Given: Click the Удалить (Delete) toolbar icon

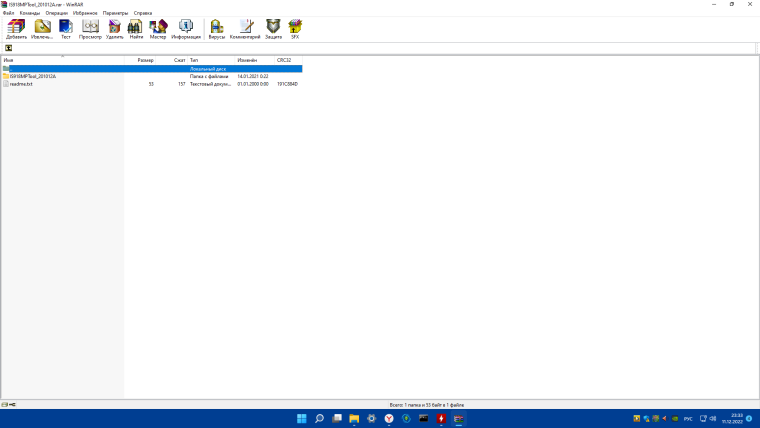Looking at the screenshot, I should [x=114, y=28].
